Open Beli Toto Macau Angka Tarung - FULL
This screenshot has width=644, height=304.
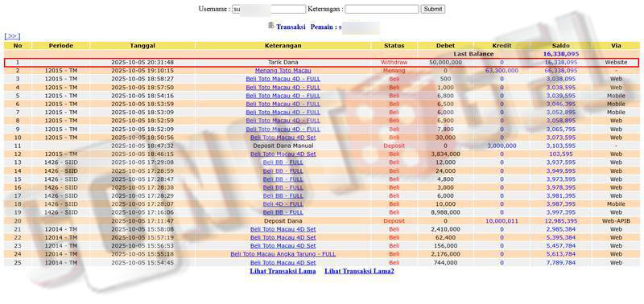coord(283,254)
